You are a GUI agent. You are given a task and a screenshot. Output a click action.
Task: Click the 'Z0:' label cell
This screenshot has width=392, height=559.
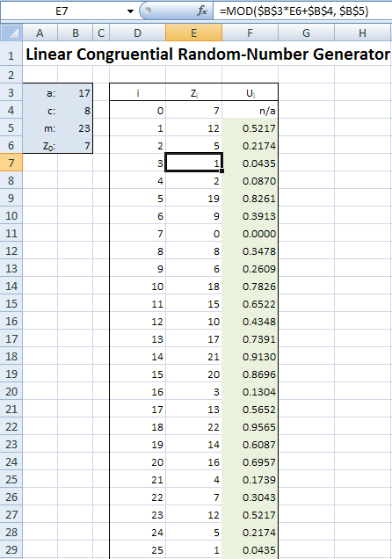pyautogui.click(x=40, y=145)
